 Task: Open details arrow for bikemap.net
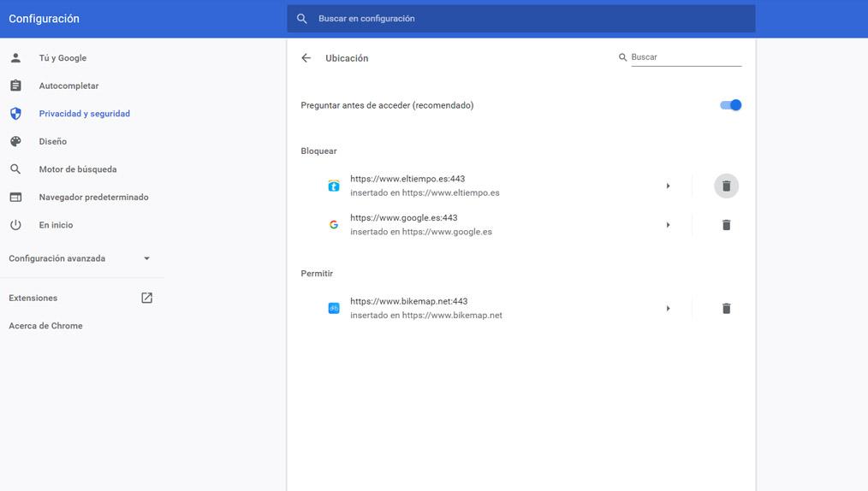668,308
